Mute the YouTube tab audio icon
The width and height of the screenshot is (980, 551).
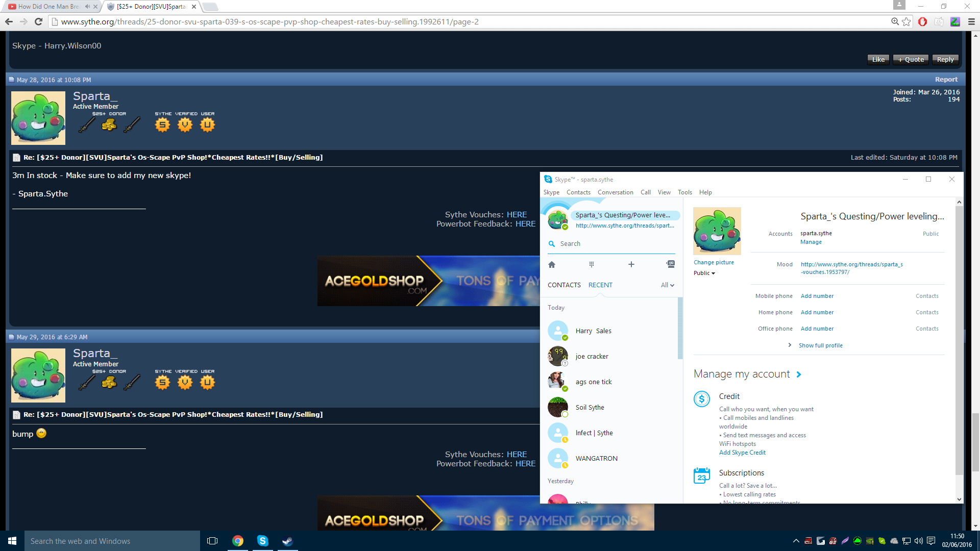(87, 7)
